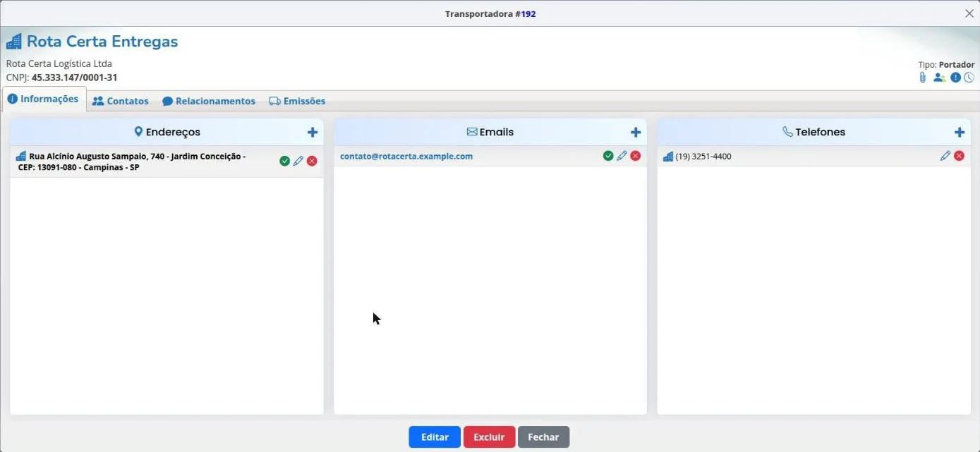Open the Relacionamentos tab
The image size is (980, 452).
tap(209, 101)
